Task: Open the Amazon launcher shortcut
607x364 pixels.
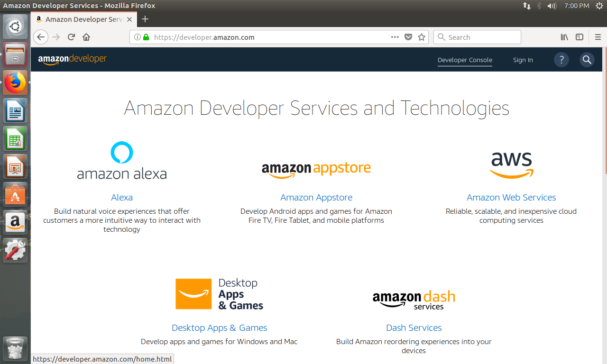Action: (x=15, y=222)
